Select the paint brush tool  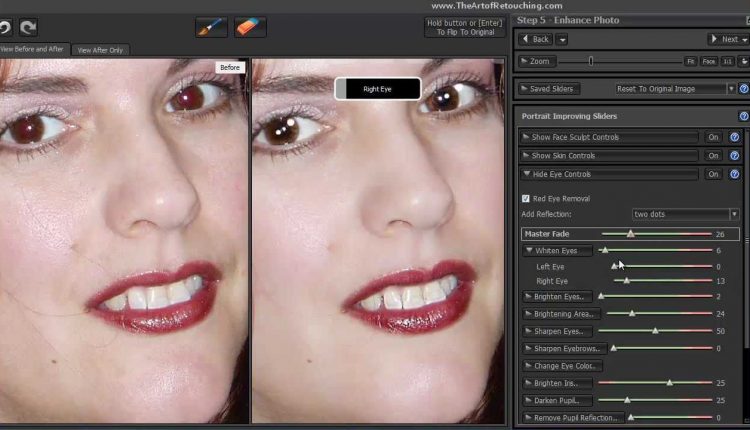(x=211, y=27)
